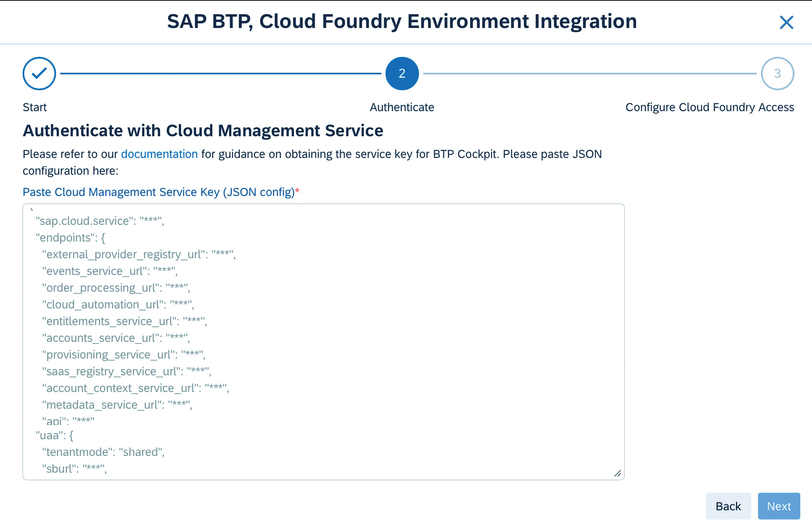Click the "external_provider_registry_url" line
This screenshot has width=812, height=527.
point(139,254)
